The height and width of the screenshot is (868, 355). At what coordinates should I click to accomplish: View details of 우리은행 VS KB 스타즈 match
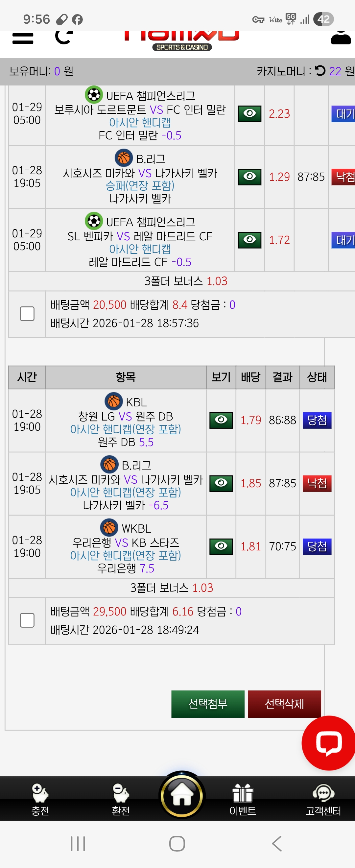221,546
